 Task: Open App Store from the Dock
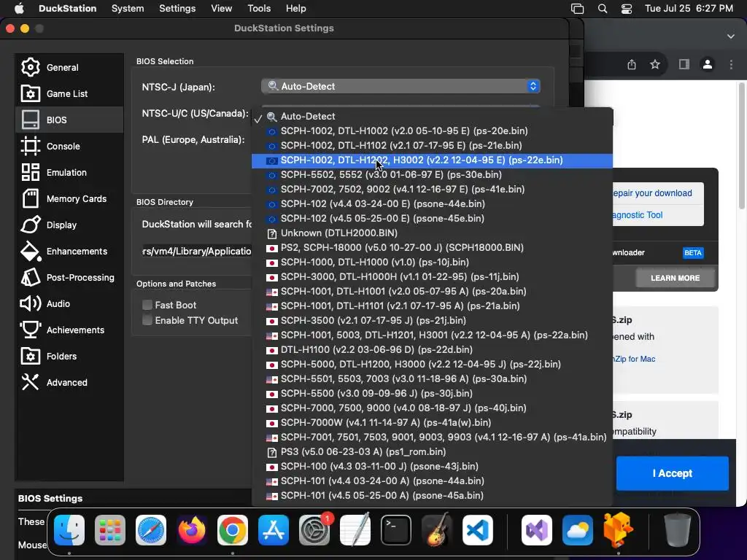pyautogui.click(x=274, y=530)
